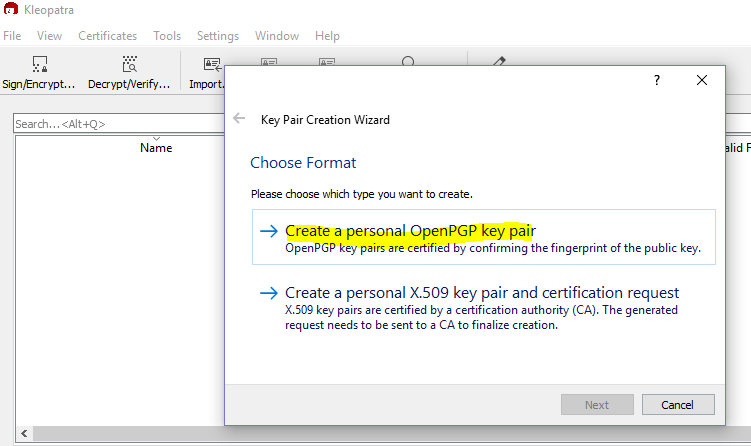
Task: Click the pencil Notepad icon in toolbar
Action: 499,62
